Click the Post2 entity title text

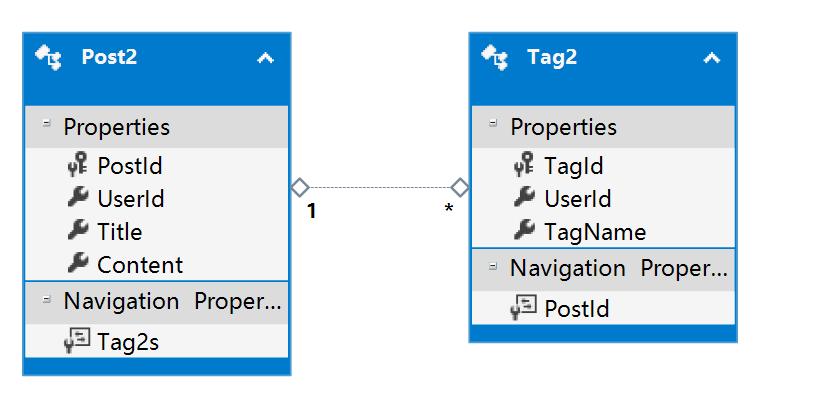click(109, 57)
